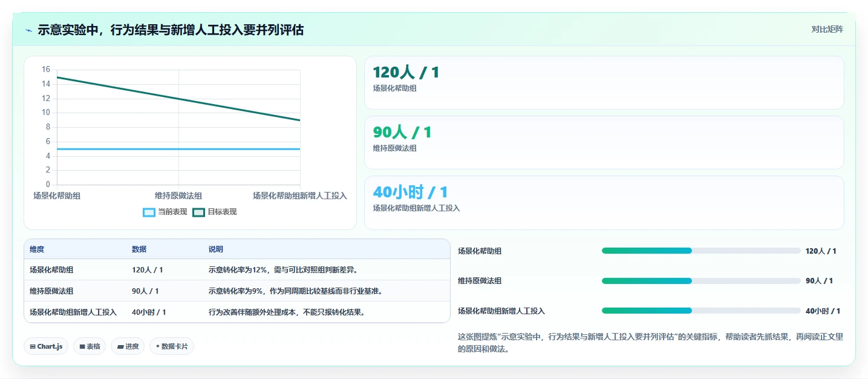
Task: Click progress label 场景化帮助组
Action: coord(480,251)
